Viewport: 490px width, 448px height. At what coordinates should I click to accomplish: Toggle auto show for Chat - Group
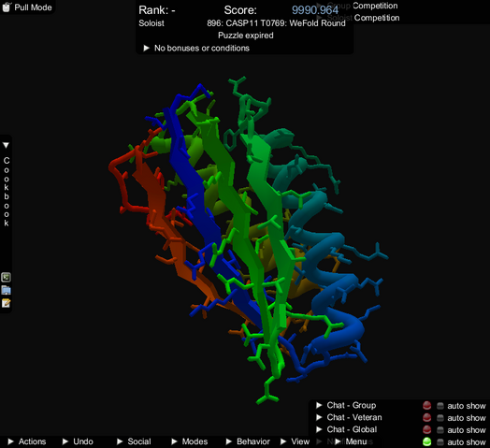pyautogui.click(x=440, y=406)
